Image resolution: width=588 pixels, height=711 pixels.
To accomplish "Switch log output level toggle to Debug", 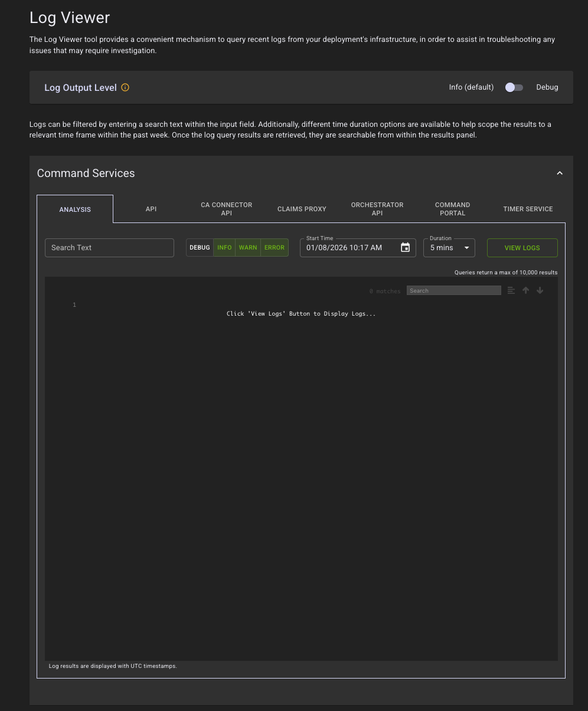I will 514,87.
